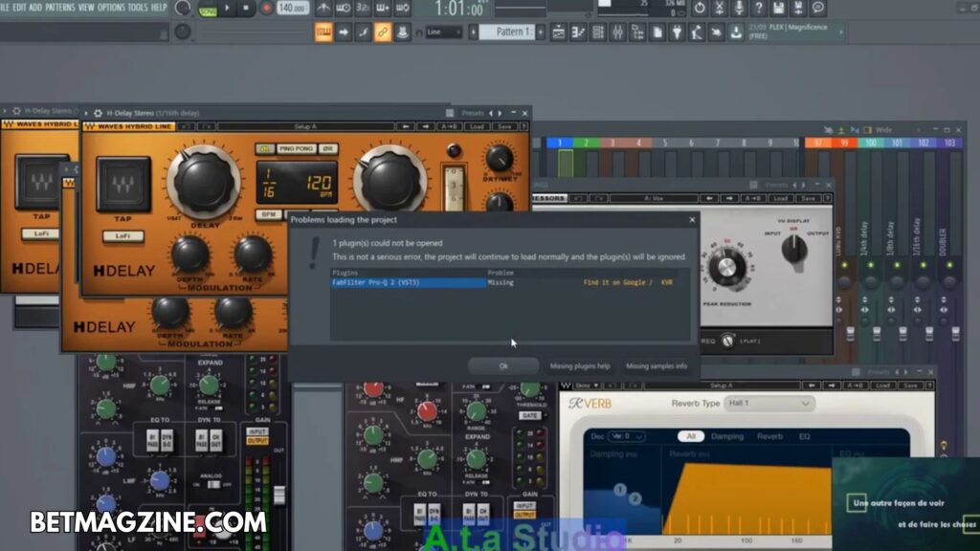Open the mixer icon in toolbar
The image size is (980, 551).
617,32
